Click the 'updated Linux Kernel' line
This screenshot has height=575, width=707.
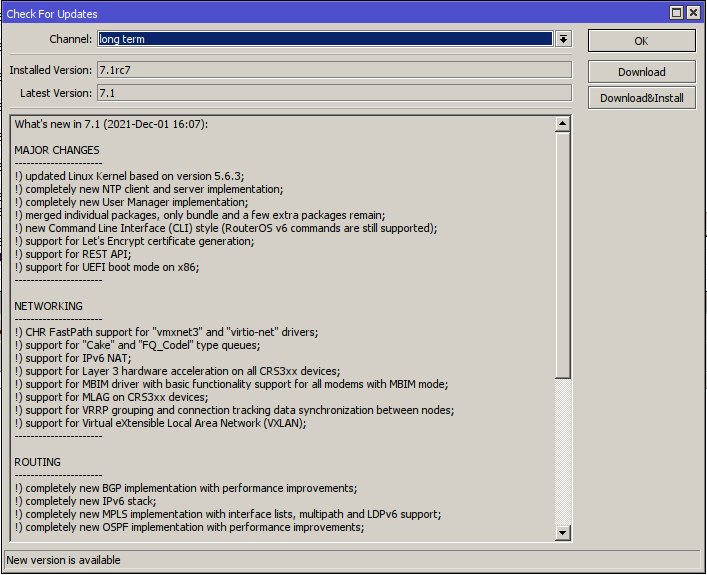[129, 176]
